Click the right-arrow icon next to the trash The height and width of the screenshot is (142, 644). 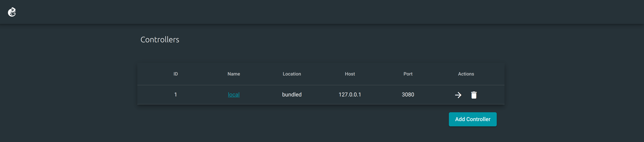pos(458,95)
